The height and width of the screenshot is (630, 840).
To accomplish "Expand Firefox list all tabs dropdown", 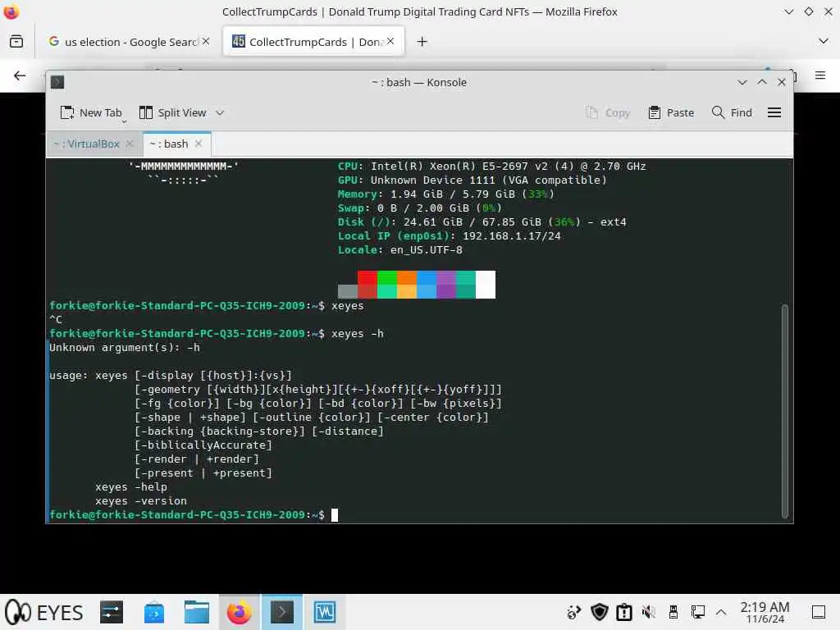I will coord(824,41).
